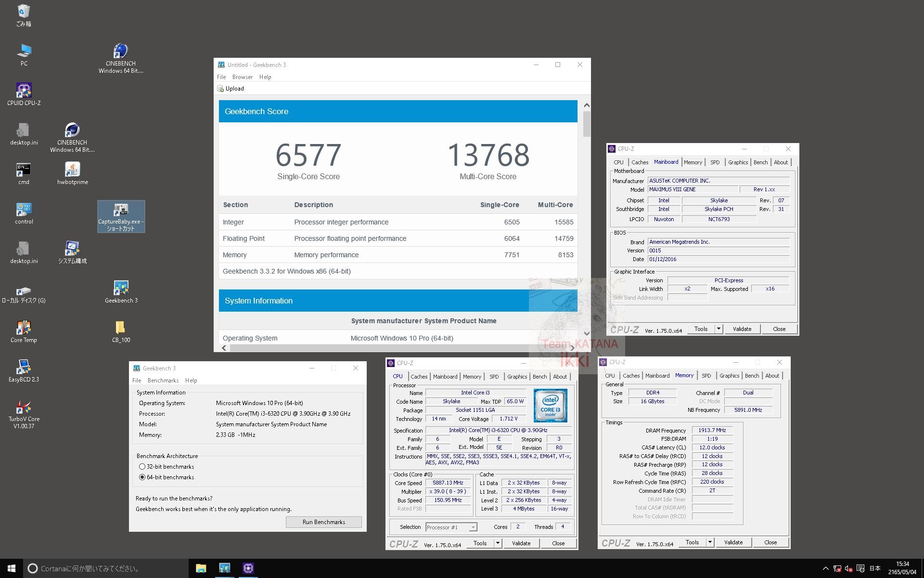Screen dimensions: 924x578
Task: Click Tools button in CPU-Z Memory window
Action: 692,542
